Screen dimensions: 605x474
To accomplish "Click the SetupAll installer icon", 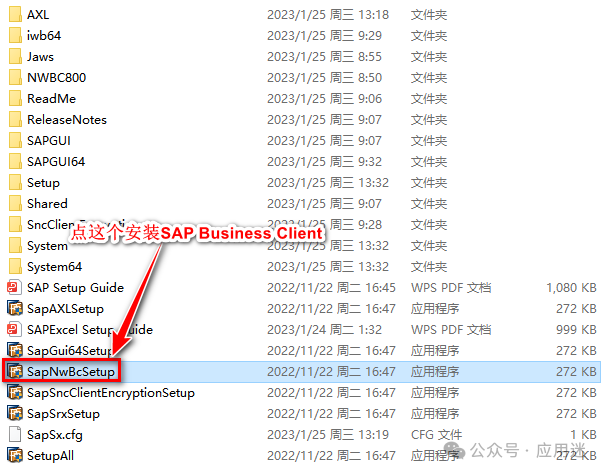I will [x=15, y=455].
